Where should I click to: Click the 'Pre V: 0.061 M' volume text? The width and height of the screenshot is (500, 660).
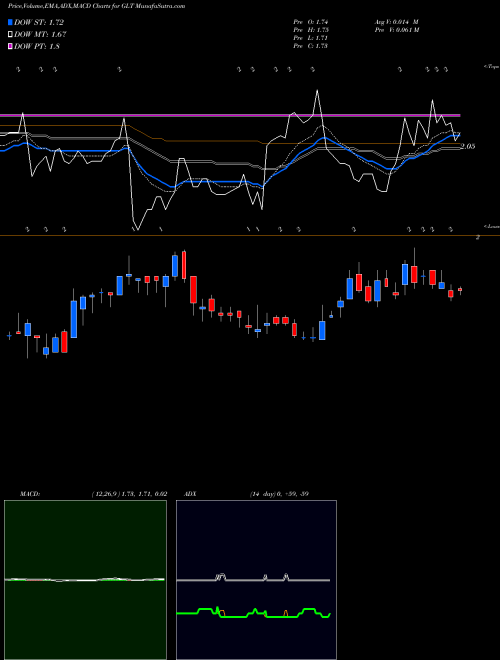[397, 30]
